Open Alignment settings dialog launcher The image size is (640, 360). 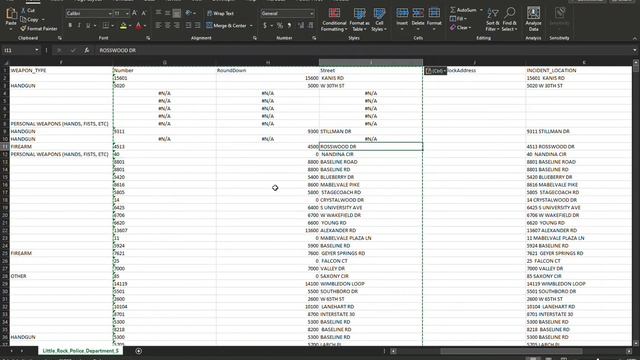pyautogui.click(x=255, y=38)
